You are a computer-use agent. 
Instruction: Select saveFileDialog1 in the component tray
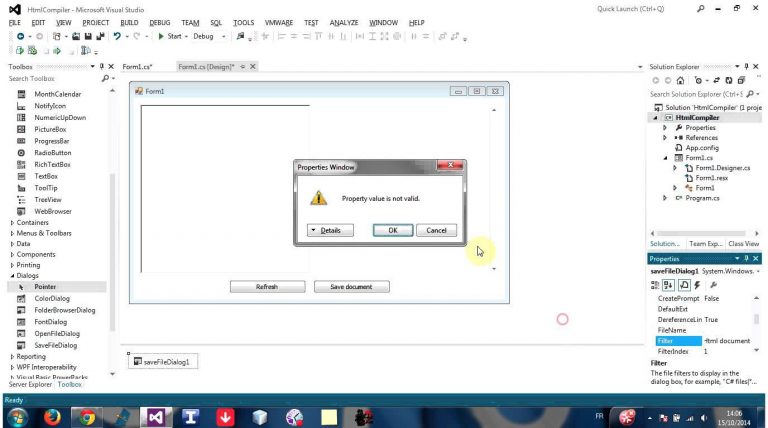pyautogui.click(x=163, y=362)
